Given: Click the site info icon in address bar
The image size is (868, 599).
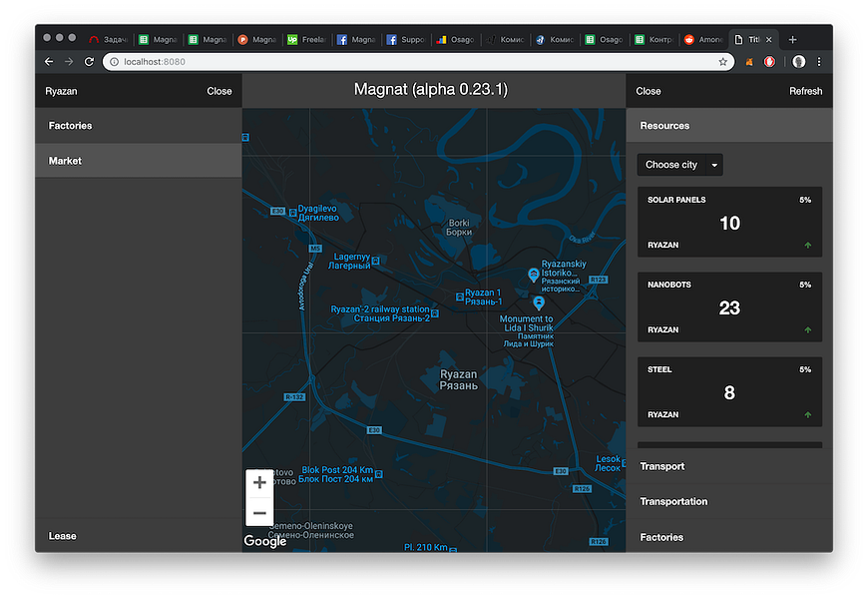Looking at the screenshot, I should pos(114,62).
